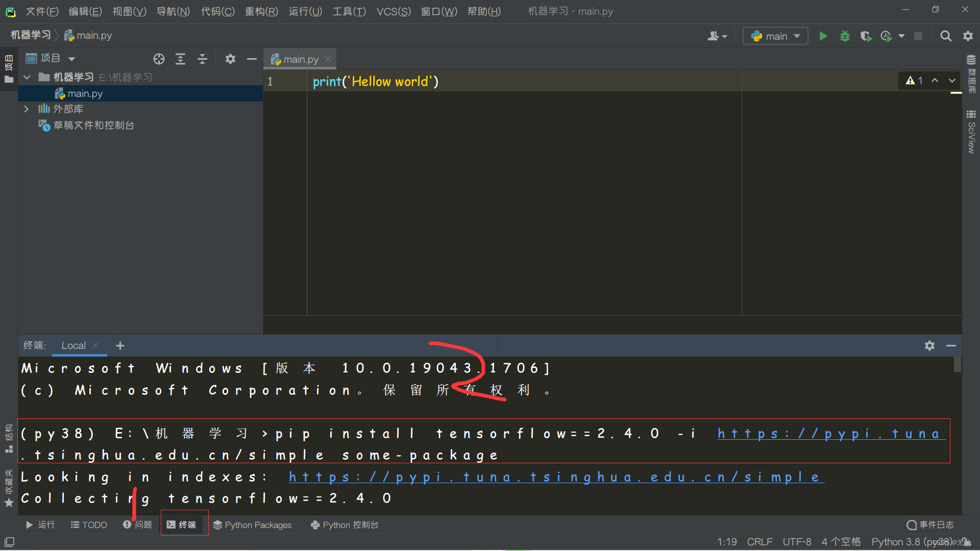
Task: Start debugging with the bug icon
Action: coord(845,36)
